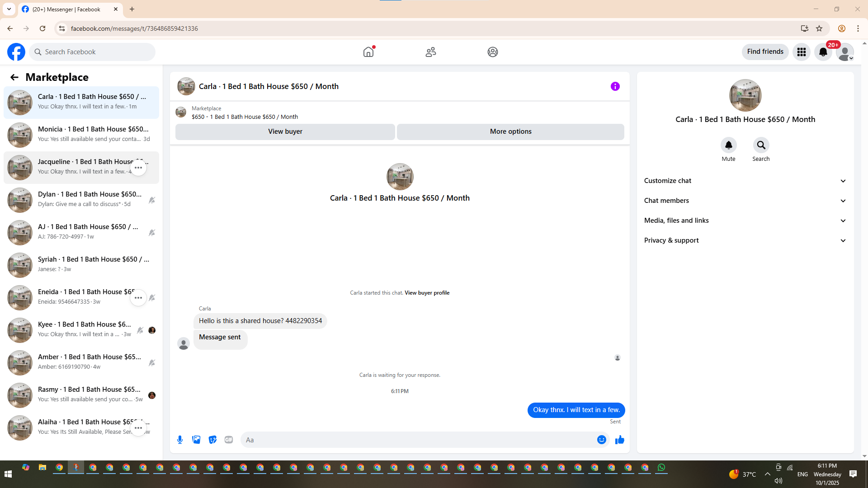This screenshot has width=868, height=488.
Task: Select Carla conversation in the list
Action: (x=81, y=103)
